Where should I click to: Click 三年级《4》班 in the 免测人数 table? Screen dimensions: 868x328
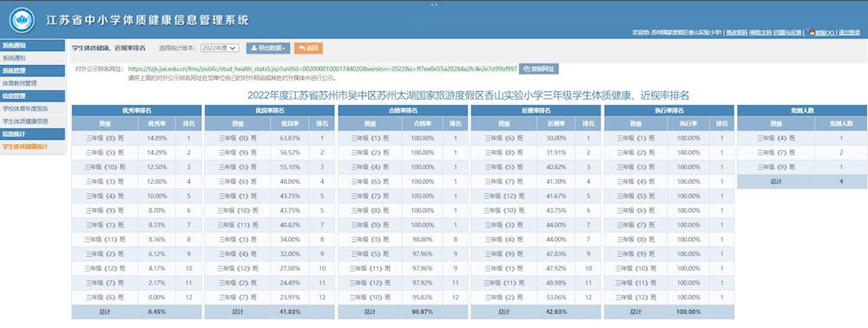pos(777,138)
